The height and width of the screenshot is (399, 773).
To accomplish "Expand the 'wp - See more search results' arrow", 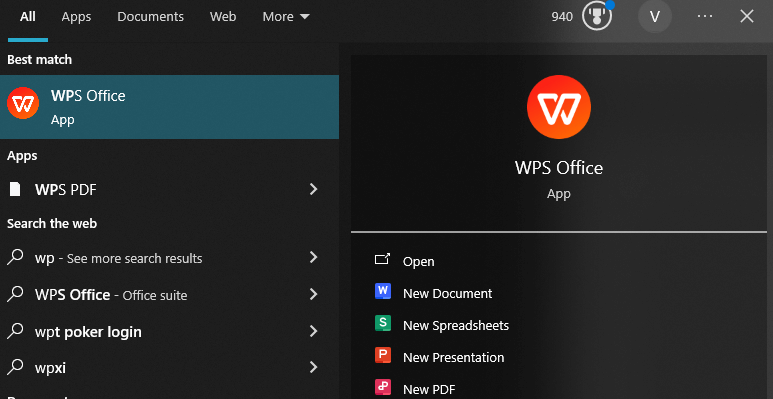I will coord(313,257).
